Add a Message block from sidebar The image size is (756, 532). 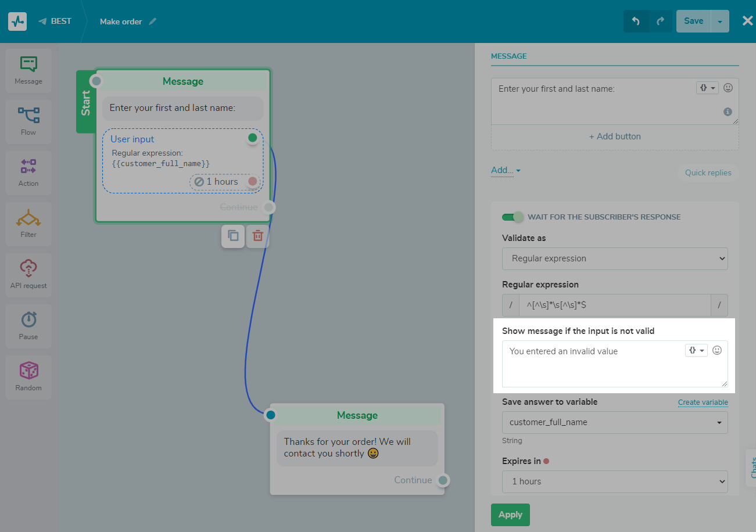[x=28, y=71]
